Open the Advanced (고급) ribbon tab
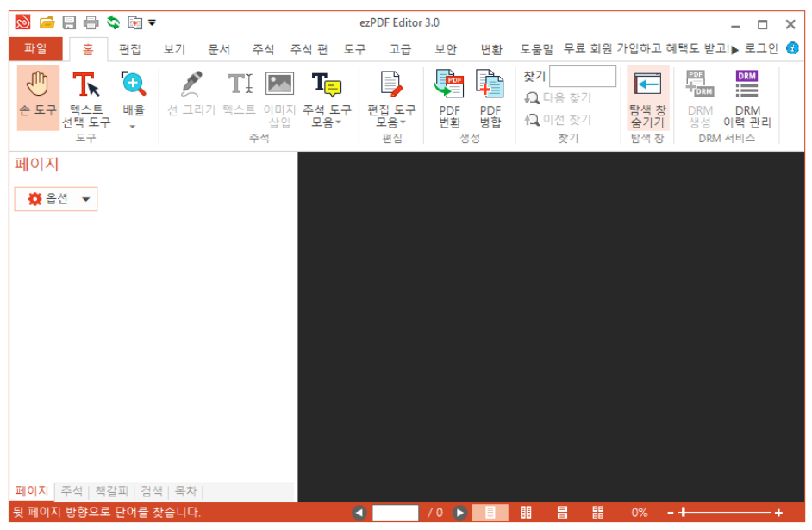Screen dimensions: 812x530 (400, 50)
